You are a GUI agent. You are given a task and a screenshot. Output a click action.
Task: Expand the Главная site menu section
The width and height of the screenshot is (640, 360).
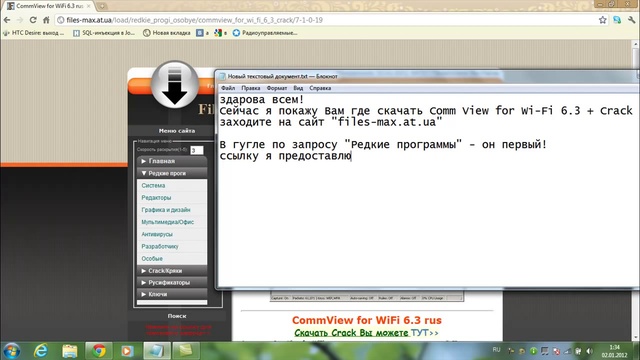click(x=172, y=161)
